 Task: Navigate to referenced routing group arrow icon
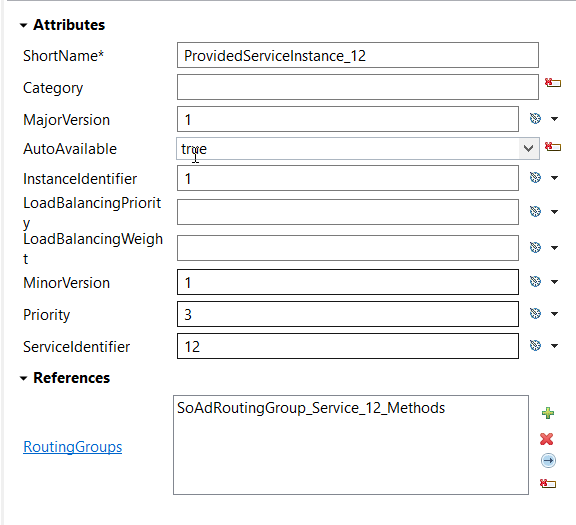(x=548, y=460)
